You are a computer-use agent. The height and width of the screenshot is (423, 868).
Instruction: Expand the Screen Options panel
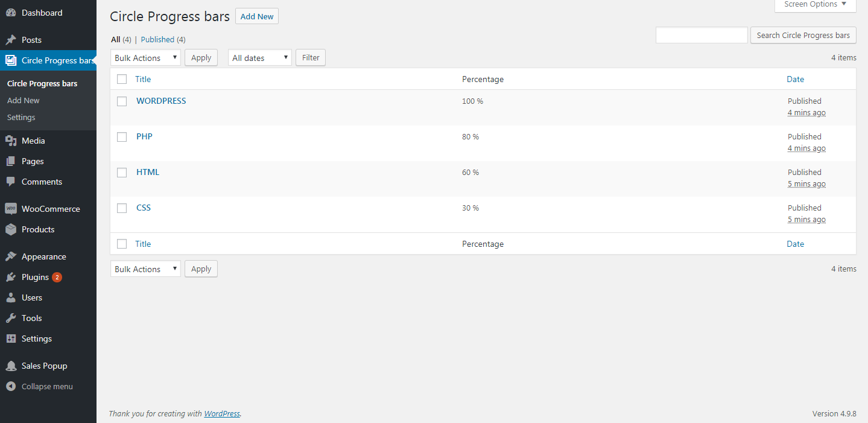point(815,4)
